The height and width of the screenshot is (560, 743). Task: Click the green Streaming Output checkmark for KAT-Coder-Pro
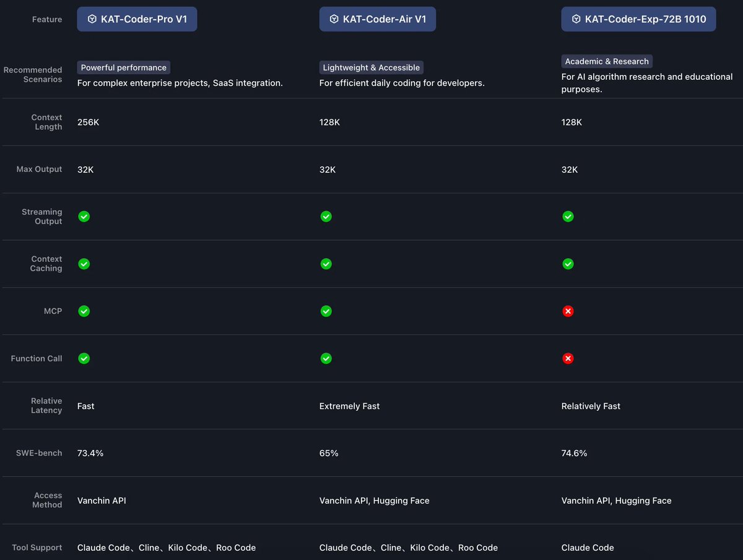pyautogui.click(x=84, y=217)
